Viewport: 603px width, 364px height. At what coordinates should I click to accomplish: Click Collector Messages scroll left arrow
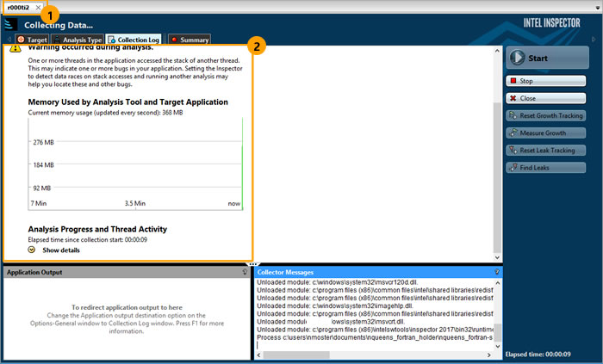[258, 355]
